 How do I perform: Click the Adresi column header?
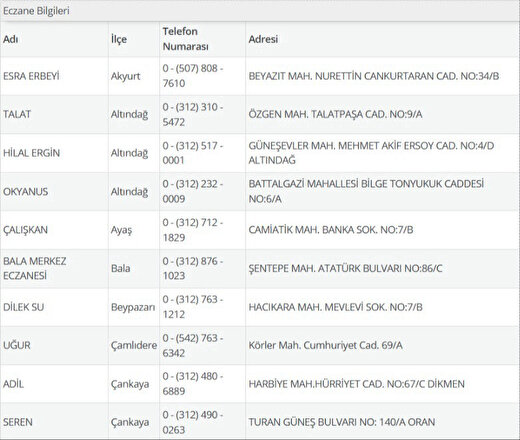click(263, 39)
